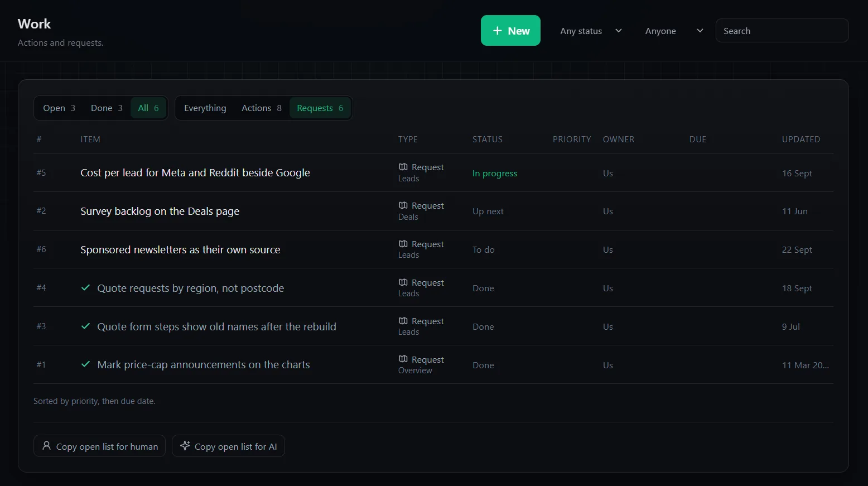
Task: Click the STATUS column header
Action: pyautogui.click(x=488, y=139)
